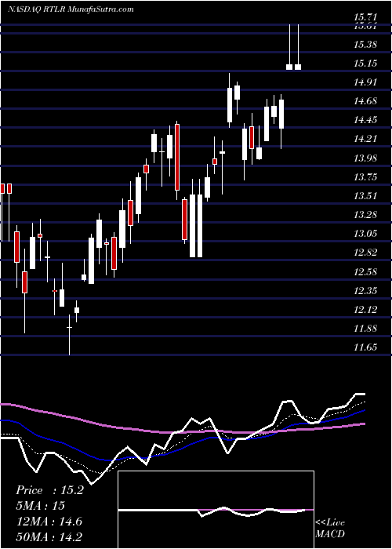Click the 14.91 price axis label
The height and width of the screenshot is (549, 392).
coord(365,82)
